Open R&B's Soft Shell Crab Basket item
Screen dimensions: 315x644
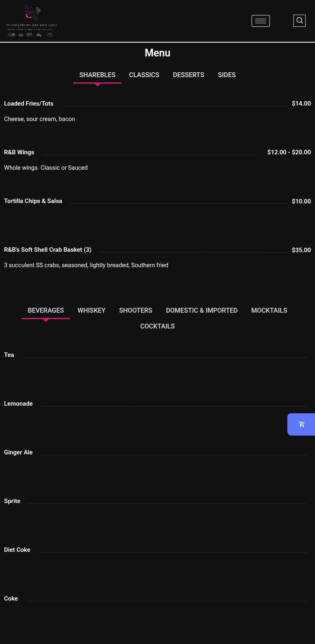pos(48,250)
